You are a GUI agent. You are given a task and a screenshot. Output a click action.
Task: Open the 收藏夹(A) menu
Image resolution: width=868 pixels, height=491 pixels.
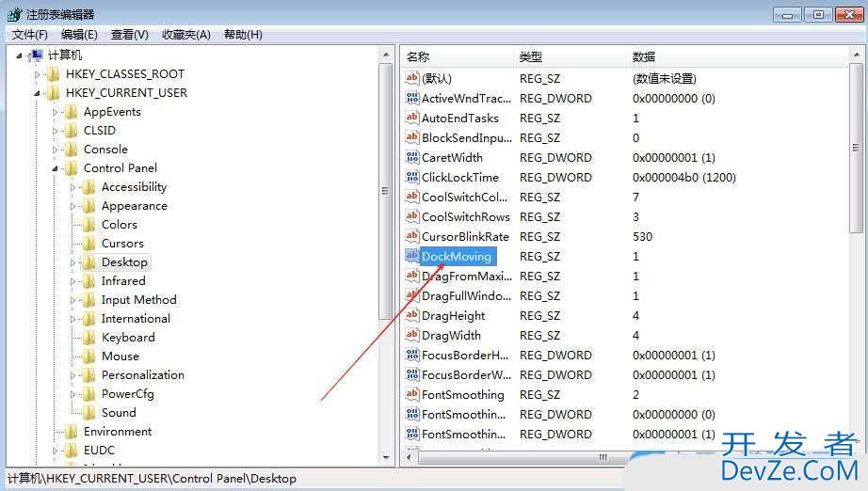[x=186, y=34]
